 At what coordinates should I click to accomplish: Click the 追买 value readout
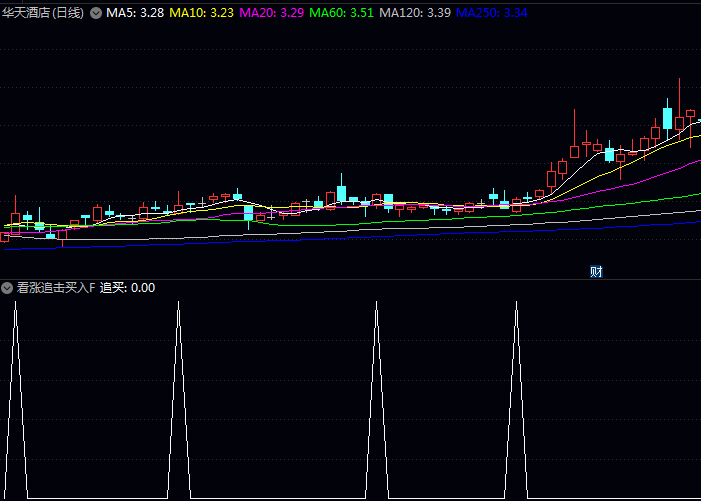(127, 288)
